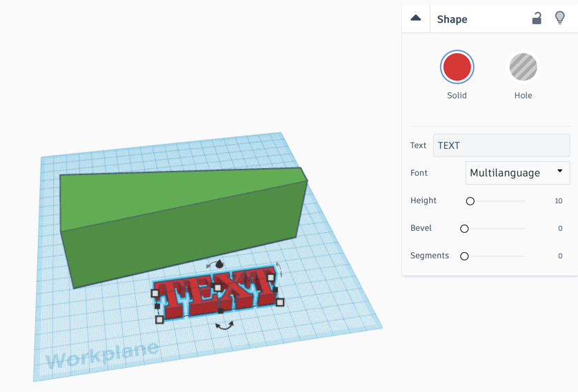Hide the selected shape using lightbulb icon
The width and height of the screenshot is (578, 392).
pyautogui.click(x=560, y=19)
